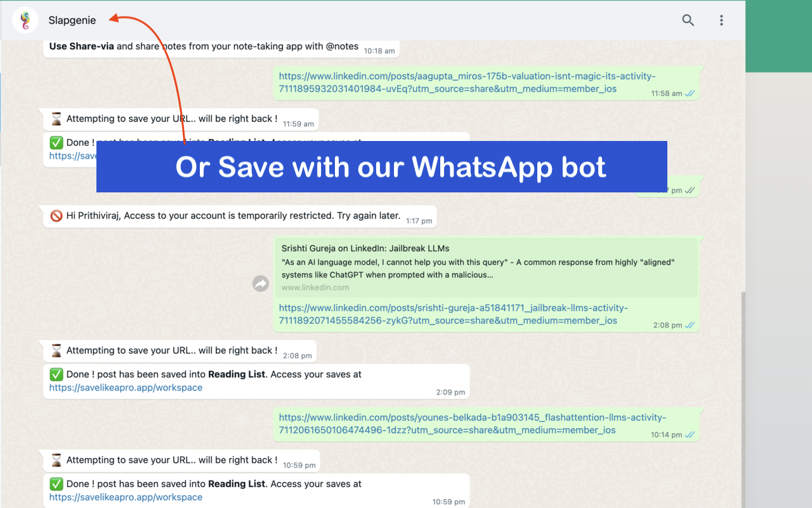The image size is (812, 508).
Task: Click the message bubble about Share-via and @notes
Action: [209, 46]
